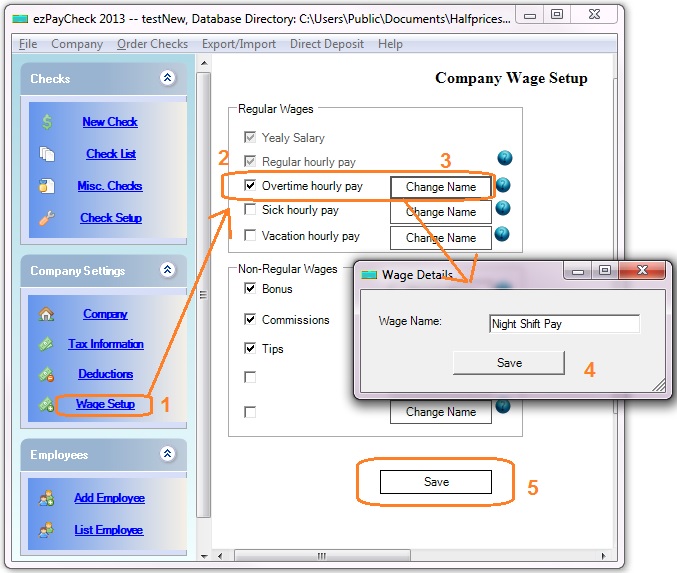Click the Add Employee people icon
The image size is (677, 573).
(x=47, y=498)
